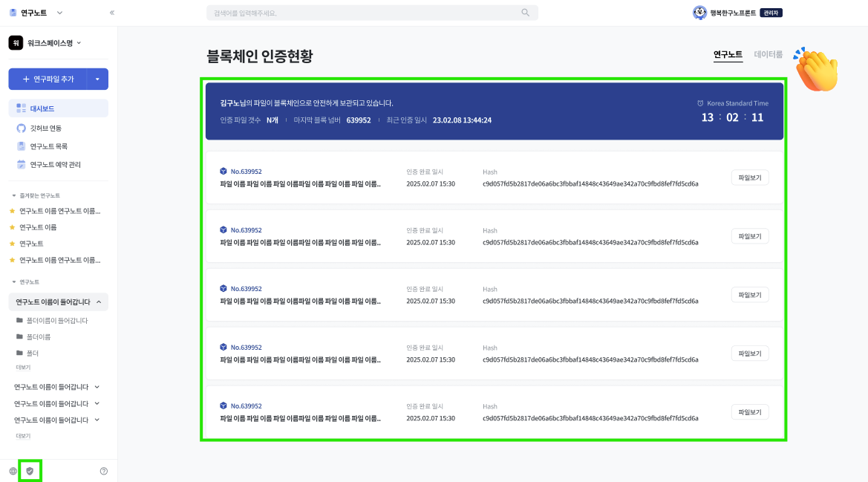Viewport: 868px width, 482px height.
Task: Switch to the 연구노트 tab
Action: tap(728, 54)
